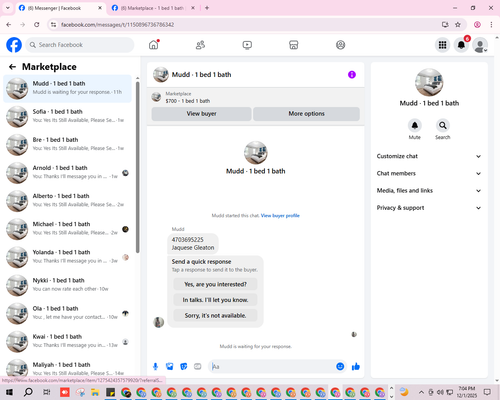Click the conversation list scrollbar

pos(137,167)
